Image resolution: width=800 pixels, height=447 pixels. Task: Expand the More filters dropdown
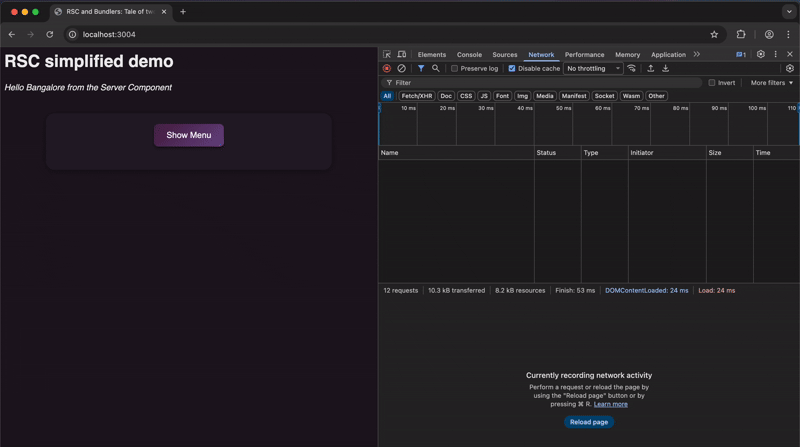click(771, 83)
